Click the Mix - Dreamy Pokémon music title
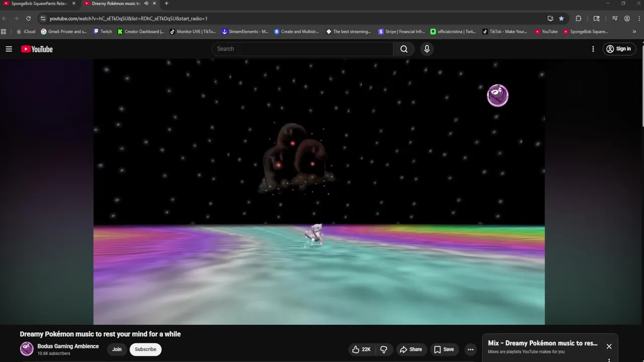The width and height of the screenshot is (644, 362). 543,343
